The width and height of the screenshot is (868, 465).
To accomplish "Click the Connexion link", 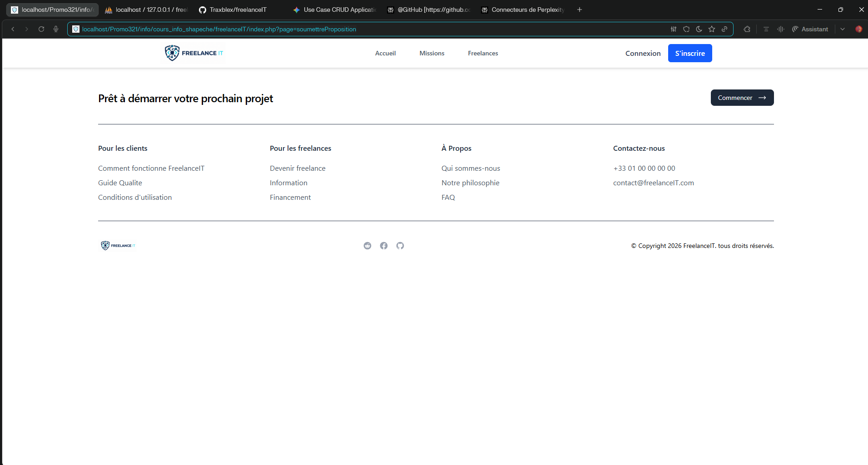I will tap(643, 53).
